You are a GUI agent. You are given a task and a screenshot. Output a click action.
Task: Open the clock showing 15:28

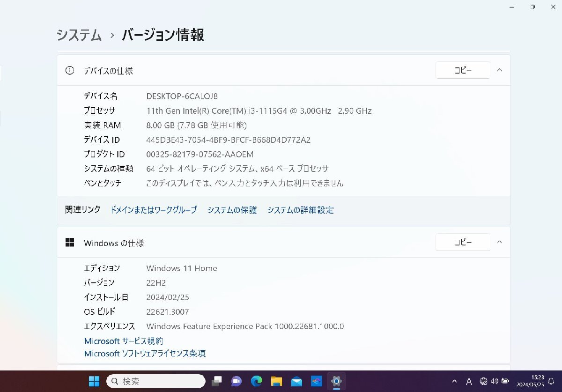[531, 381]
